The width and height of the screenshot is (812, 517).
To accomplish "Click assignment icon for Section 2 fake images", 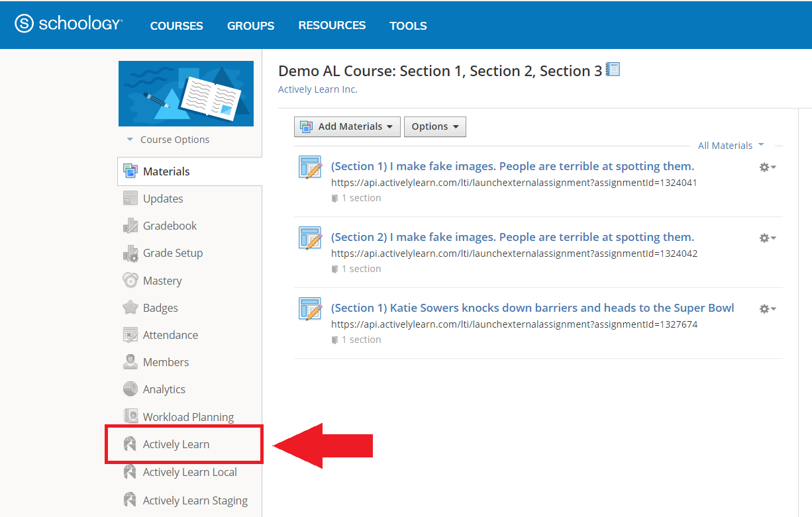I will pyautogui.click(x=311, y=238).
